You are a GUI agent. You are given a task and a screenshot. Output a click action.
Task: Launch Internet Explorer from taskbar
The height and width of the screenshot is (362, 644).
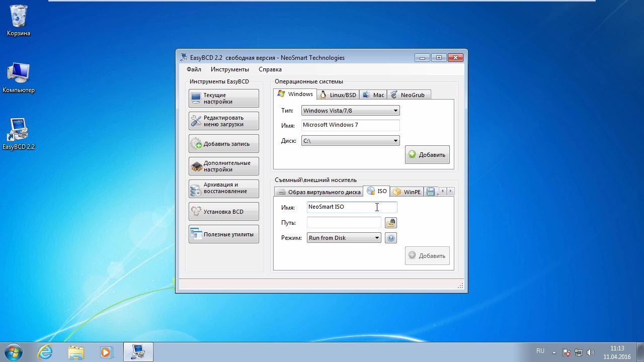click(45, 352)
